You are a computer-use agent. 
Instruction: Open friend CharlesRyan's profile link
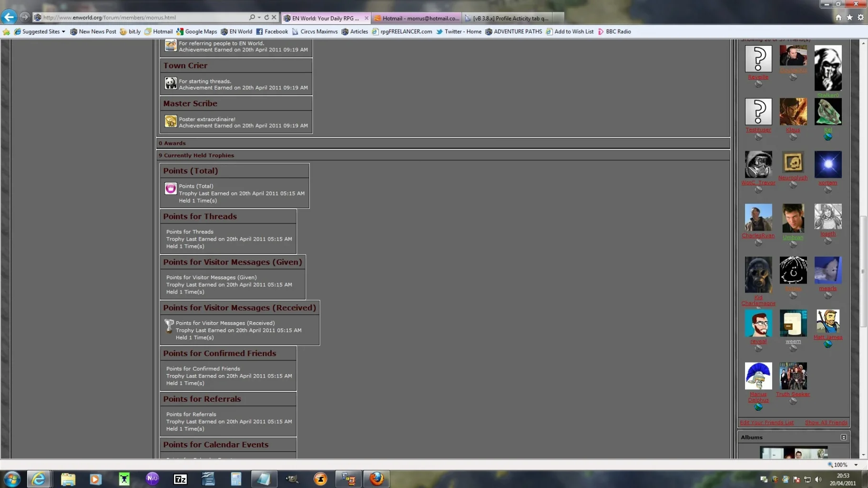tap(758, 236)
